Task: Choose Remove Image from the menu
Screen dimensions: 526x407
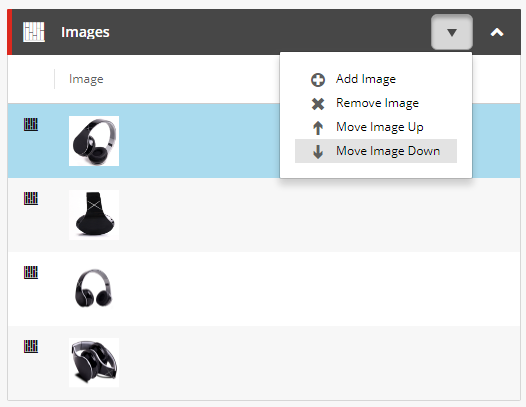Action: pos(376,103)
